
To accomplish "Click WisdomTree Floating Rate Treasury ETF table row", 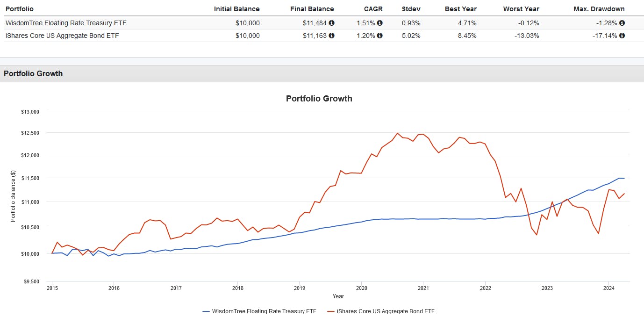I will [66, 23].
